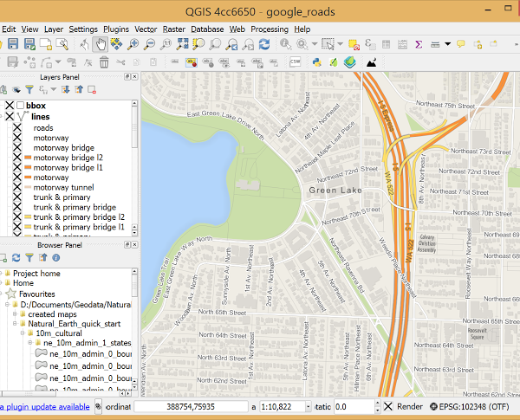Open the Raster menu

pyautogui.click(x=174, y=29)
